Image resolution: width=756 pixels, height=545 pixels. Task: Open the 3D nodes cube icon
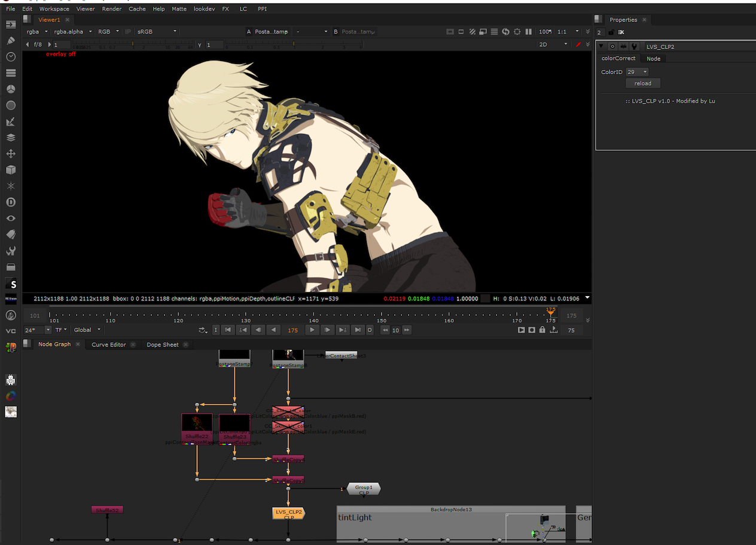point(11,170)
